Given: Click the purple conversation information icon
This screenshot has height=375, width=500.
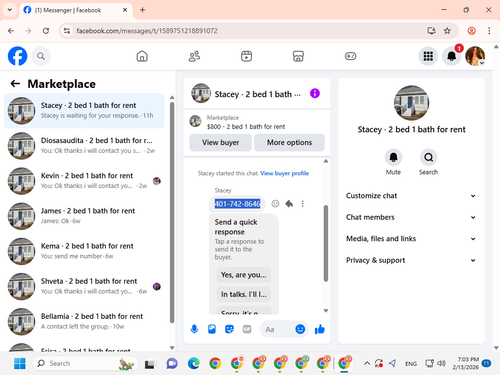Looking at the screenshot, I should pyautogui.click(x=315, y=93).
